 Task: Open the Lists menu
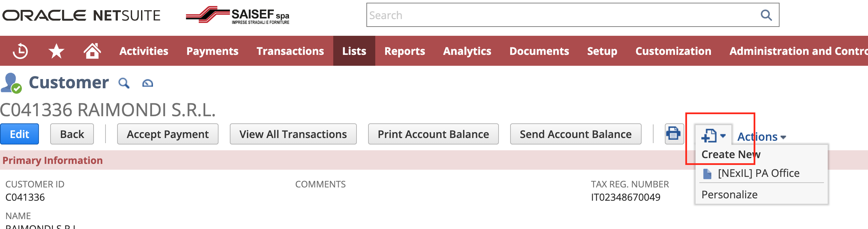coord(354,50)
